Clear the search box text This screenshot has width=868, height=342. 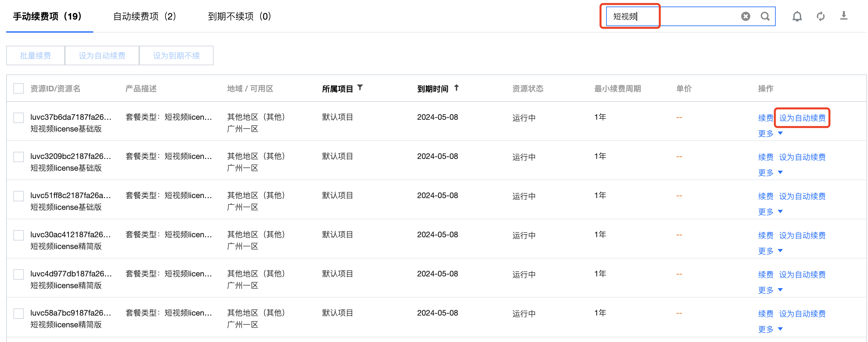[745, 16]
